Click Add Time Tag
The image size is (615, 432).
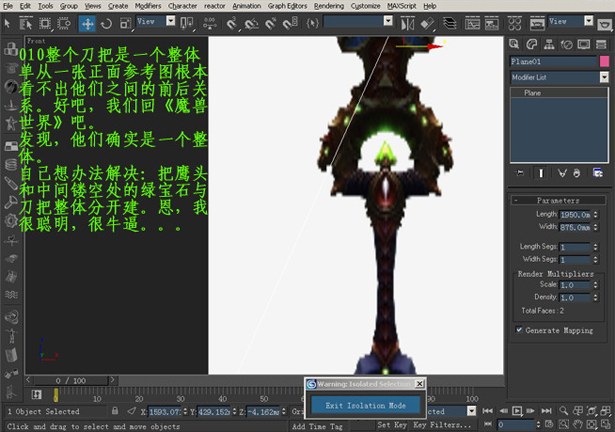click(x=317, y=426)
